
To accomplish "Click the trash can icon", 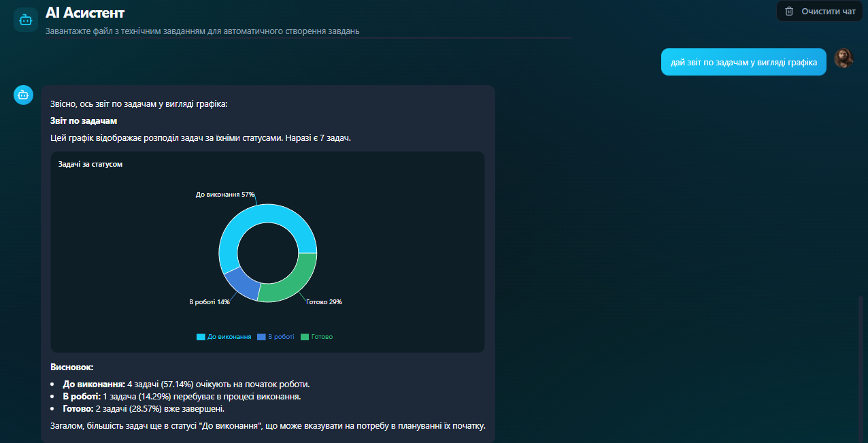I will click(789, 11).
